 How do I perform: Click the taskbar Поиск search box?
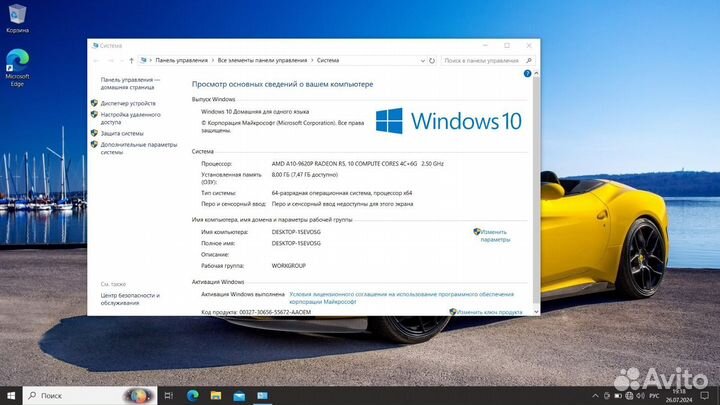[75, 396]
